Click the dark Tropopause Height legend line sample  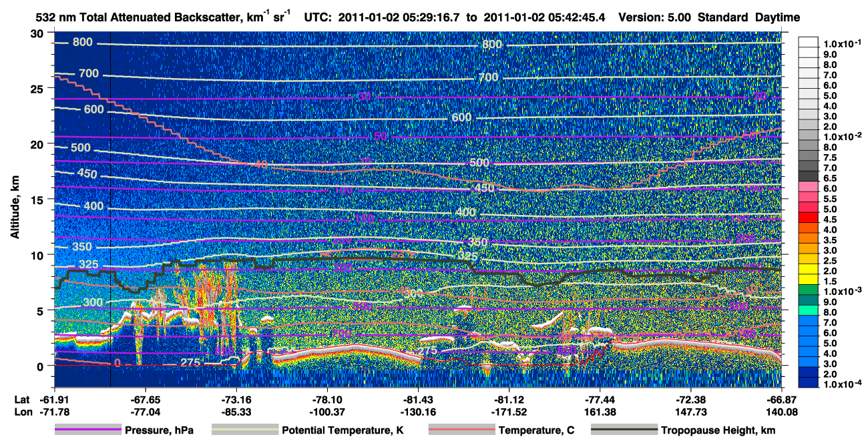[624, 430]
